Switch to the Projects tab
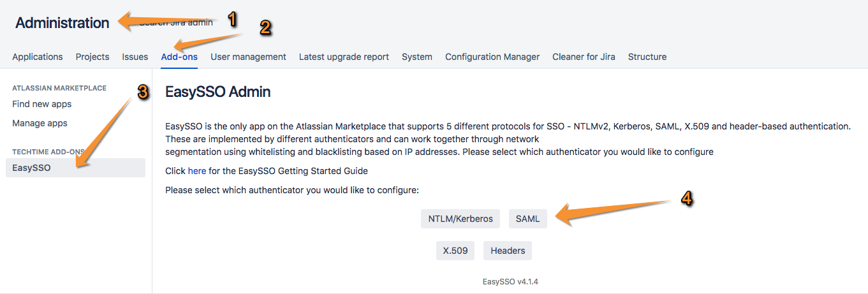 (92, 57)
